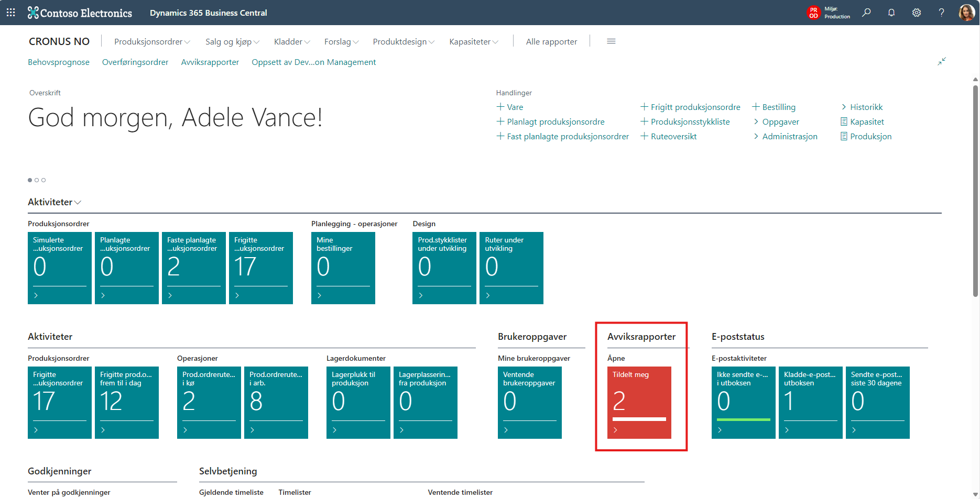This screenshot has height=499, width=980.
Task: Open the Kapasiteter menu
Action: [x=473, y=41]
